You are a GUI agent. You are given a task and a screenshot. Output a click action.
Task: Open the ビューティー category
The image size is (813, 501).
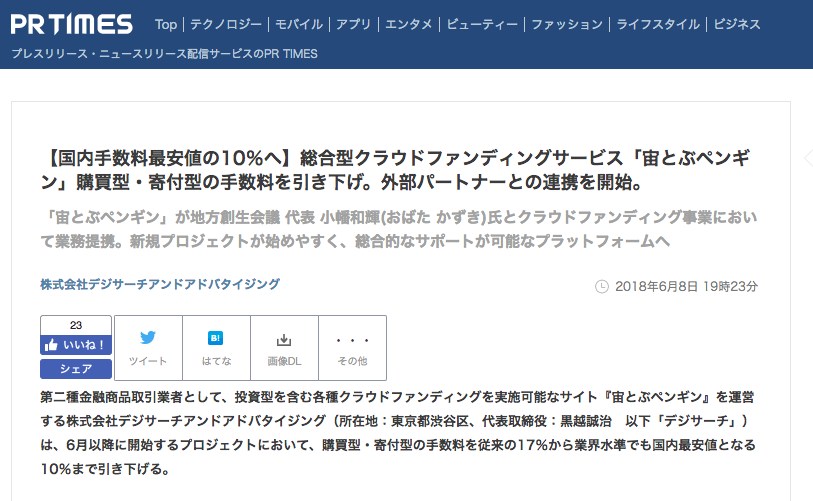point(482,24)
